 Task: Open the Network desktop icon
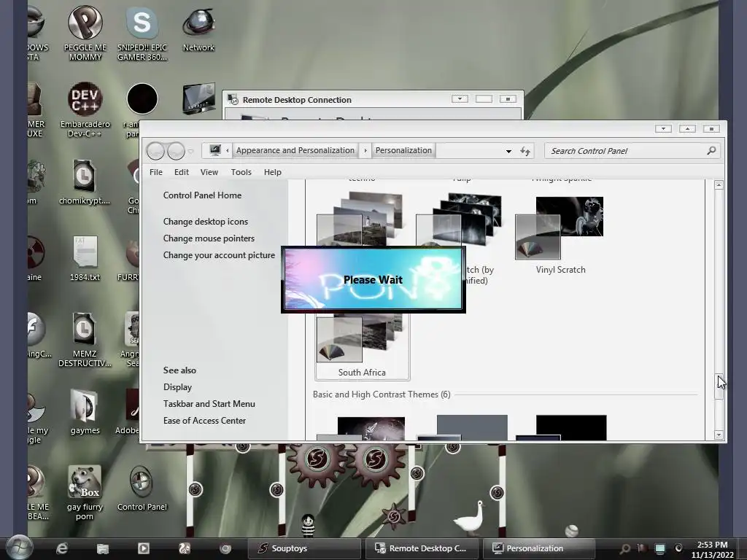[198, 29]
